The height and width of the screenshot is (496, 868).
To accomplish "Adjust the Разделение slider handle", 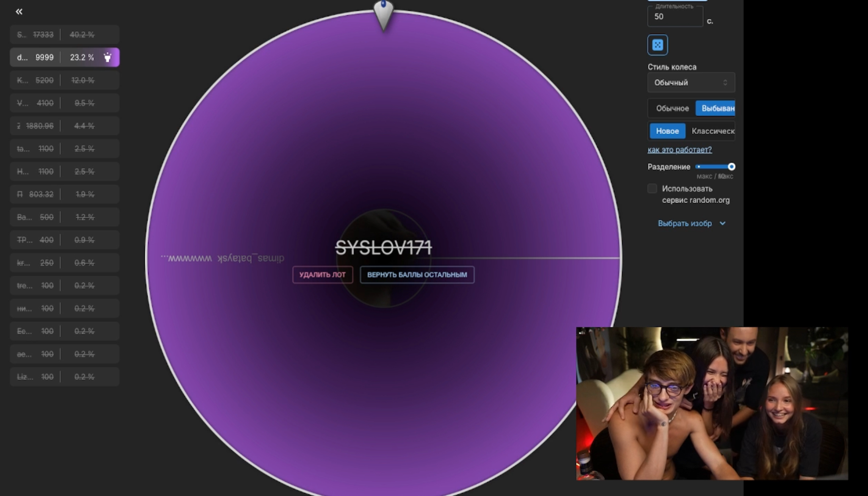I will (x=731, y=167).
